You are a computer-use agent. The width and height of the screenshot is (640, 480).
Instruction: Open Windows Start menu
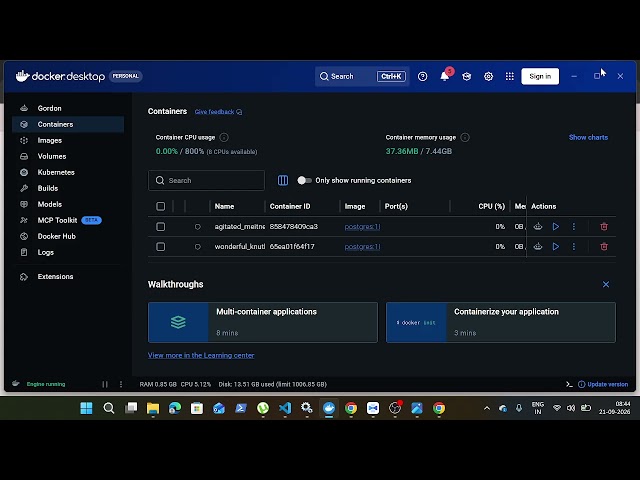tap(86, 408)
